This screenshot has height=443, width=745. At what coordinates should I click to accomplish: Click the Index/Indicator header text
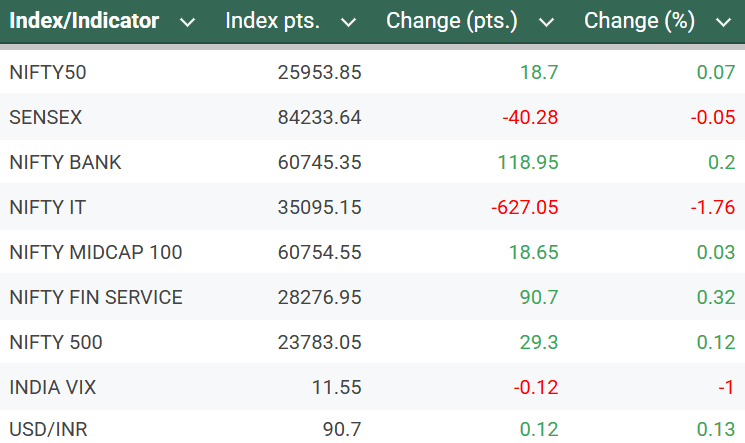[x=84, y=21]
